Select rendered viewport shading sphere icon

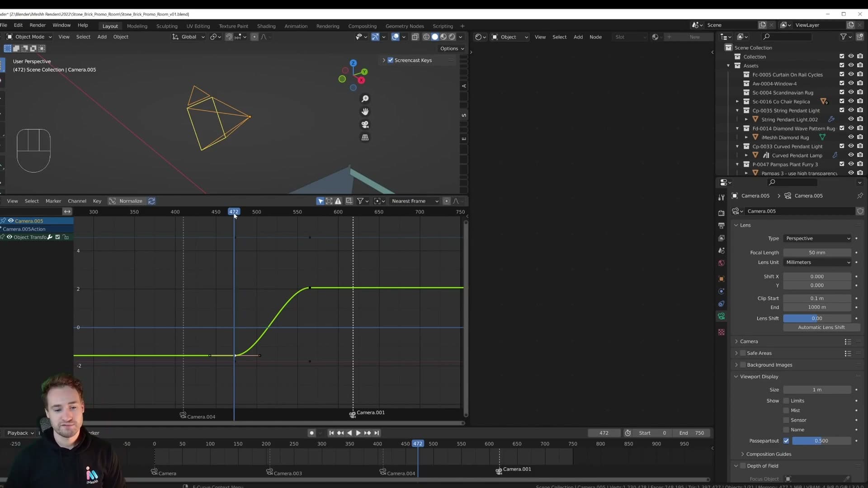point(452,37)
